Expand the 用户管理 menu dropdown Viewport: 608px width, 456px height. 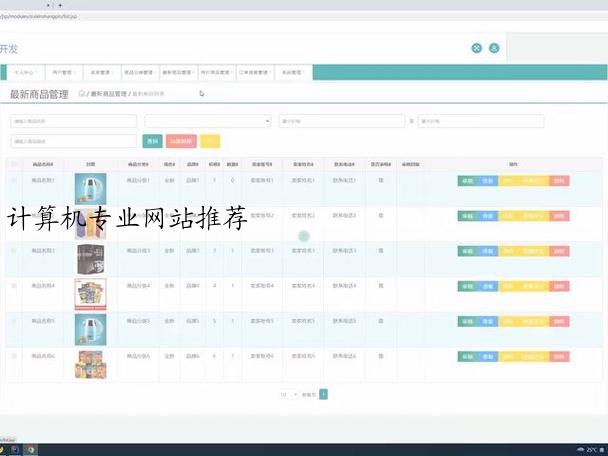(65, 73)
